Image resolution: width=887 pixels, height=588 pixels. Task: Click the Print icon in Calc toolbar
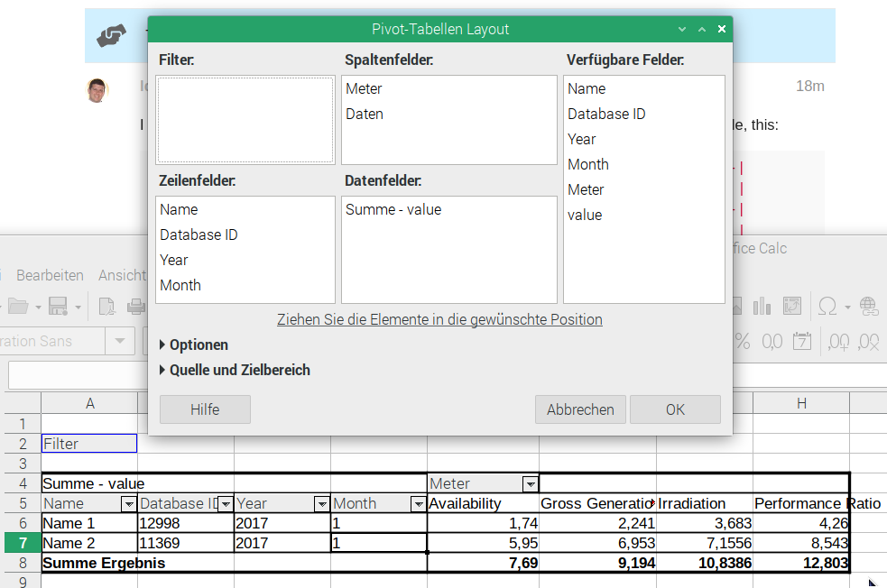136,307
